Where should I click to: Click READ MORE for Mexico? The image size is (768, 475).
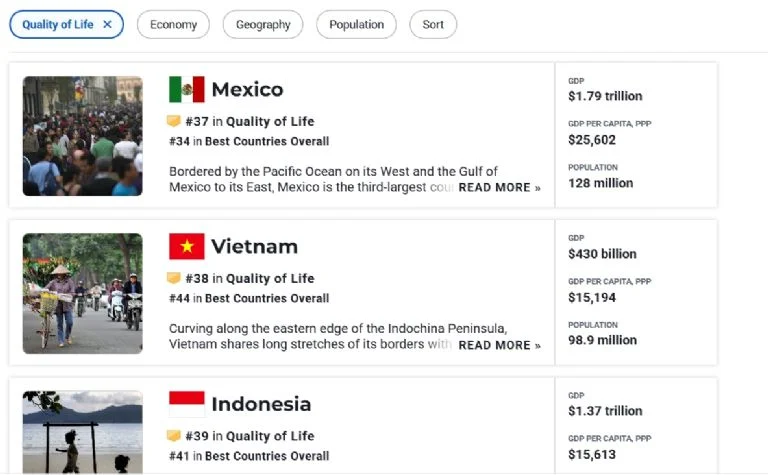pos(499,188)
